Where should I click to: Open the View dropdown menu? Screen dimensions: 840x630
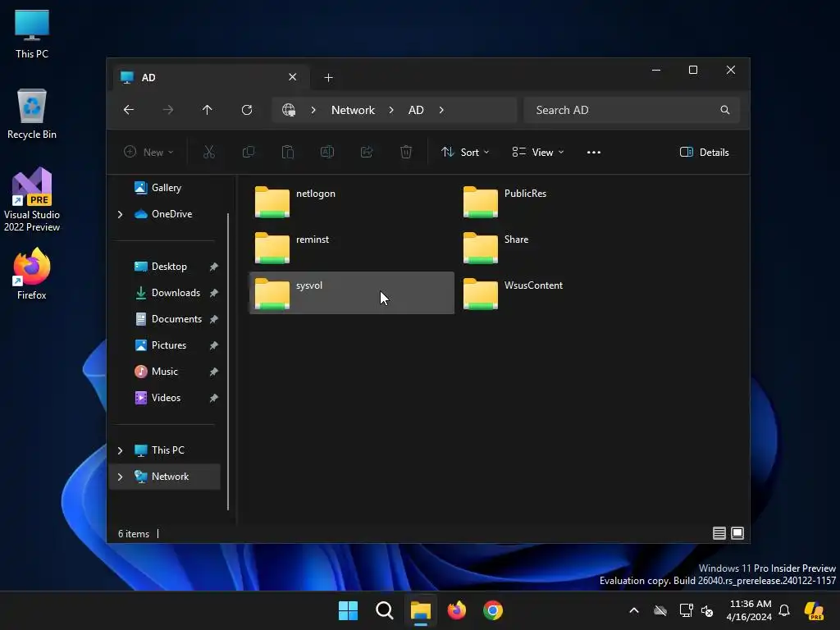[x=537, y=152]
